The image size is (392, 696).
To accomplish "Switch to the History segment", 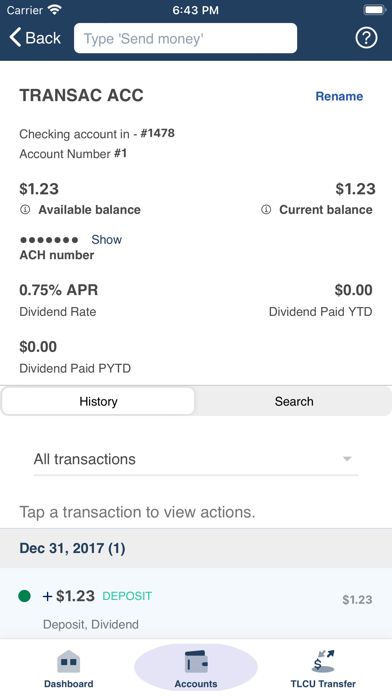I will [x=98, y=401].
